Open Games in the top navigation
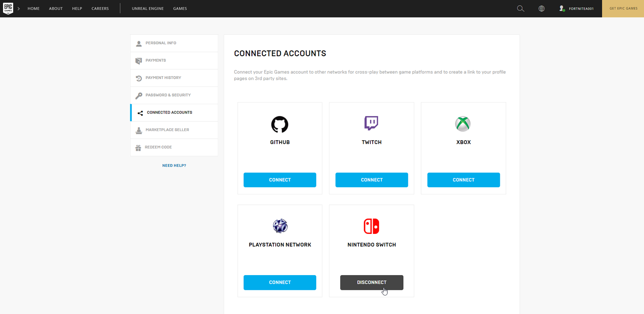 coord(180,9)
